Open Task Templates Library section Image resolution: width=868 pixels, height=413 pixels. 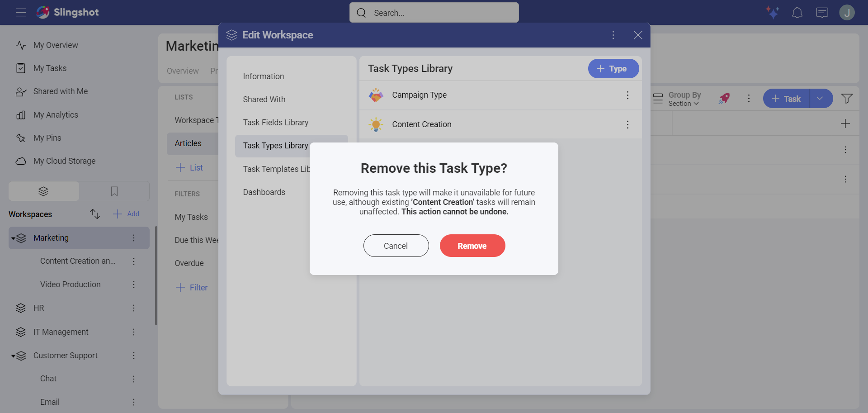point(276,169)
